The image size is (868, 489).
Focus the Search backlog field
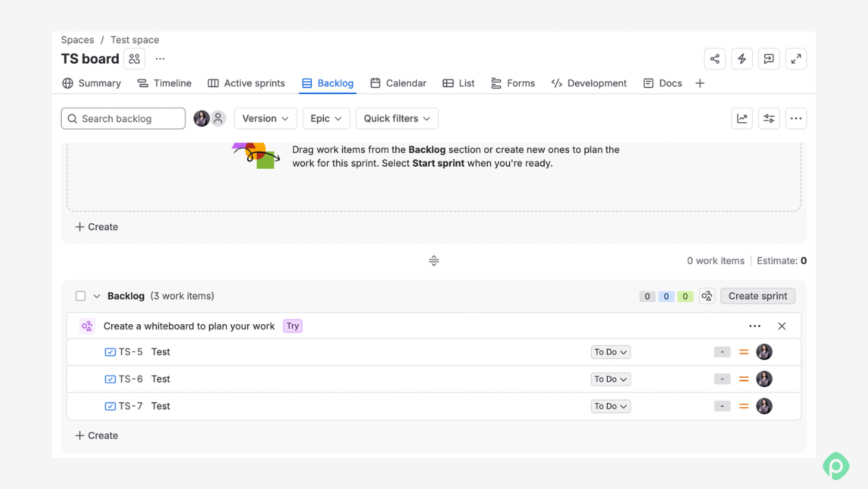point(124,119)
